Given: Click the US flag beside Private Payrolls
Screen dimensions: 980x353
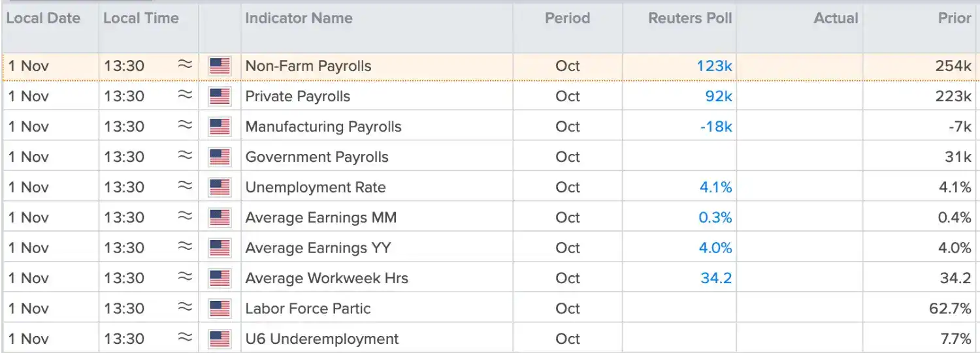Looking at the screenshot, I should click(x=220, y=97).
